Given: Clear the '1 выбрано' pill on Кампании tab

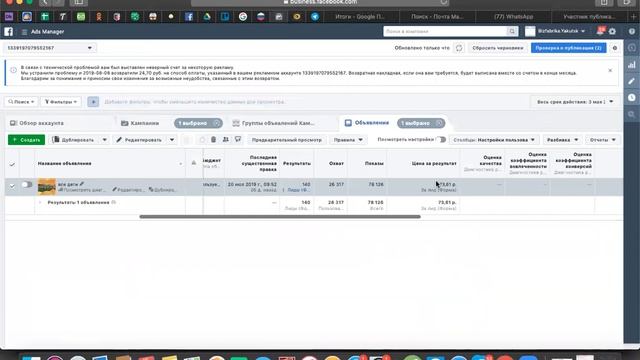Looking at the screenshot, I should point(217,123).
